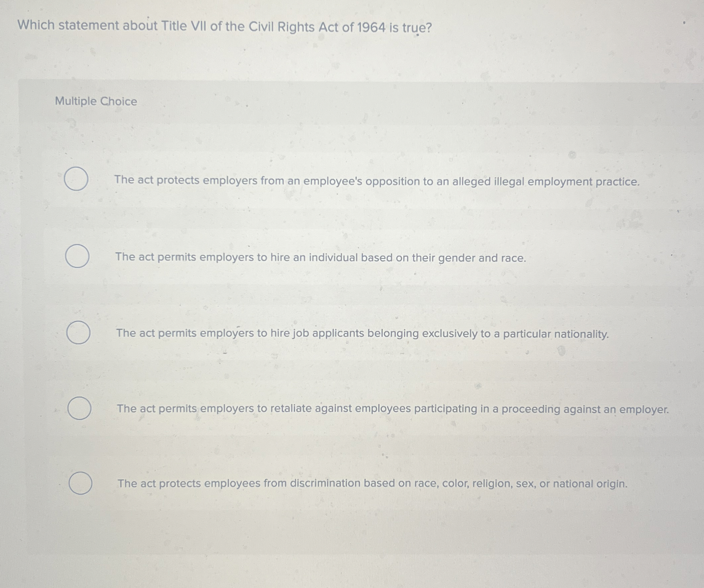This screenshot has width=704, height=588.
Task: Click answer text about retaliating against employees
Action: pos(393,409)
